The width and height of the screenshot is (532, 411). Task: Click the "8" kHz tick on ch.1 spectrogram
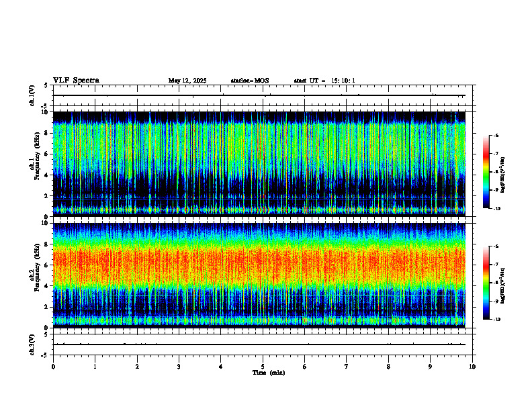tap(47, 133)
